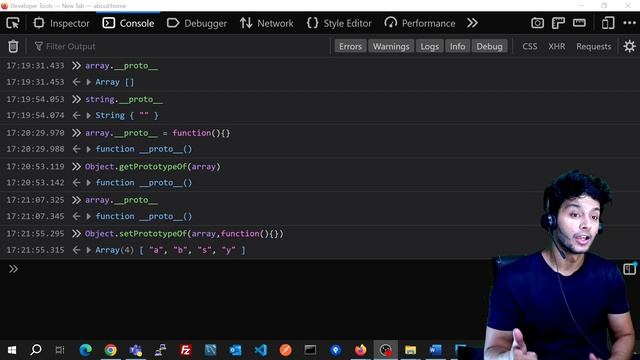Open the devtools customize menu
640x360 pixels.
pos(629,23)
